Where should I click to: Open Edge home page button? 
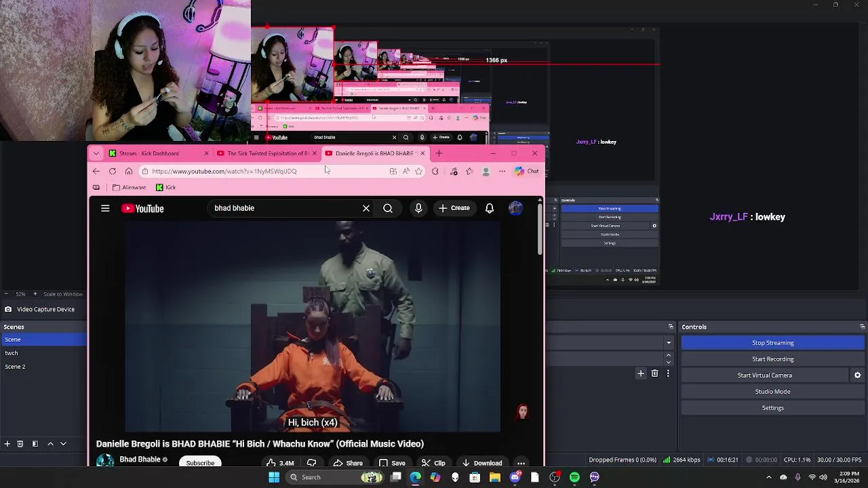[129, 171]
